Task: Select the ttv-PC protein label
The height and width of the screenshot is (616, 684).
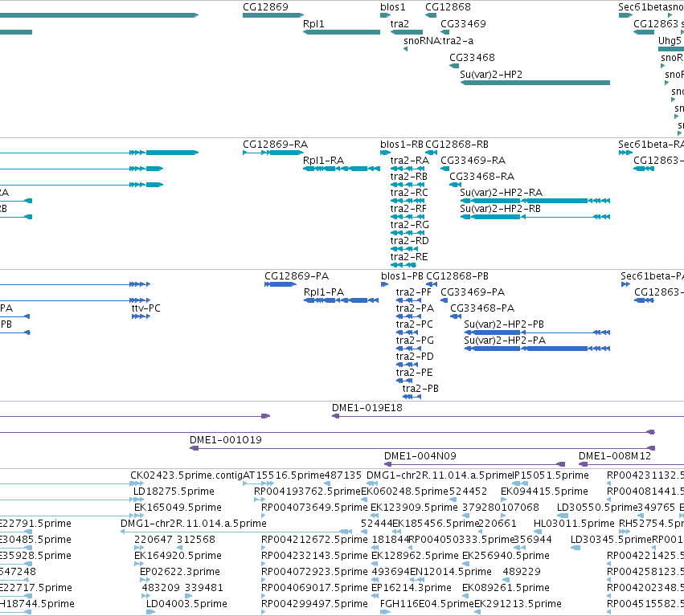Action: [145, 308]
